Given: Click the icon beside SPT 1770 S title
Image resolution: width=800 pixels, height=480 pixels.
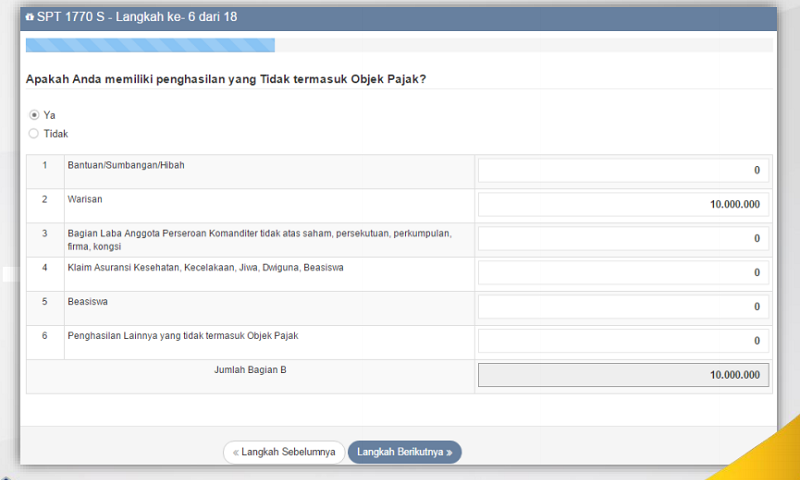Looking at the screenshot, I should pyautogui.click(x=30, y=17).
